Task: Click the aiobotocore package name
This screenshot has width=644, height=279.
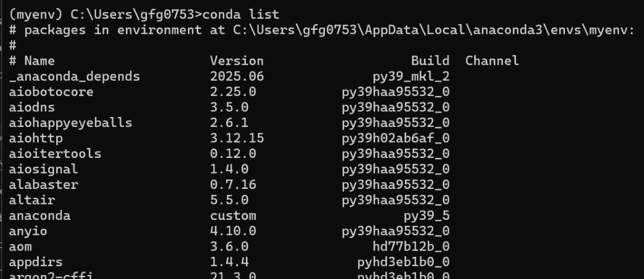Action: point(51,92)
